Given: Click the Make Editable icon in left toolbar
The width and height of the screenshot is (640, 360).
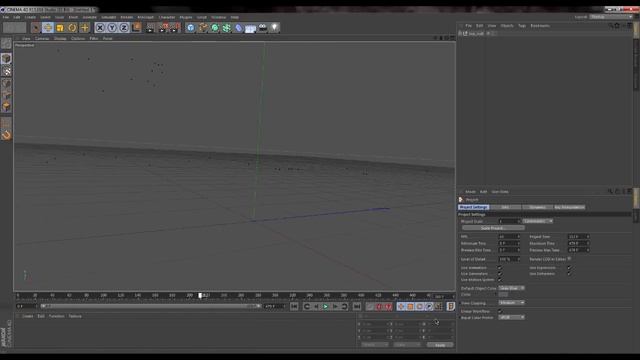Looking at the screenshot, I should click(6, 43).
